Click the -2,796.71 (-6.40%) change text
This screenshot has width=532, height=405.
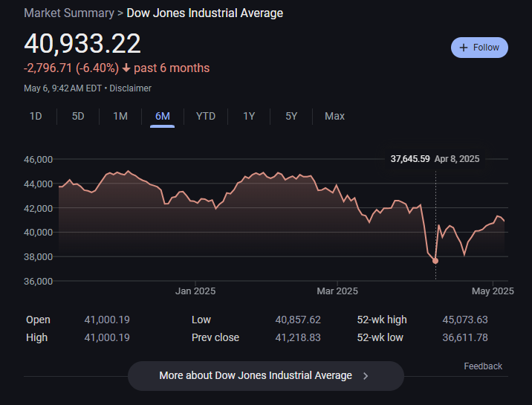71,68
